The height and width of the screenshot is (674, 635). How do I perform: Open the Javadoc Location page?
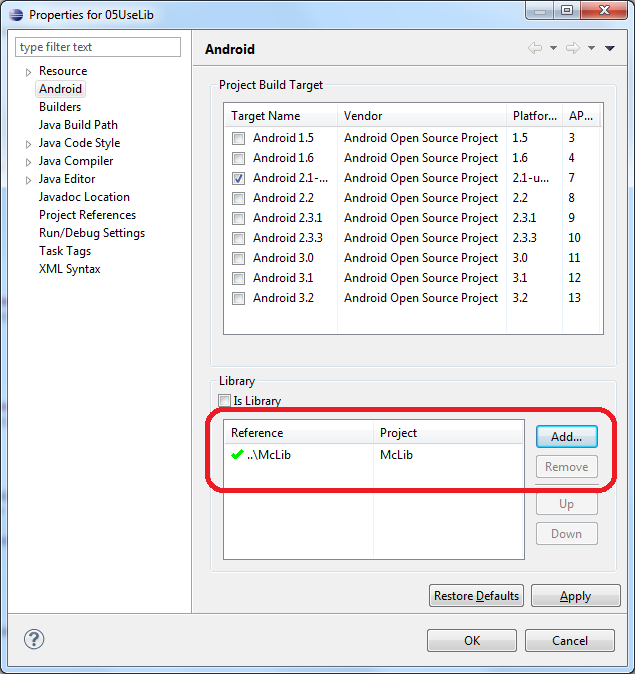tap(84, 197)
